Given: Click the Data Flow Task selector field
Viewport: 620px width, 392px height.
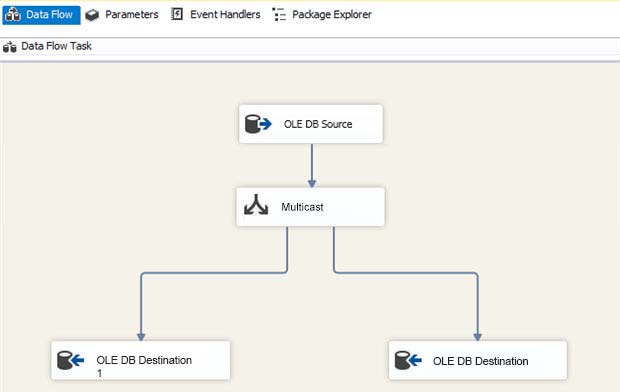Looking at the screenshot, I should click(310, 46).
